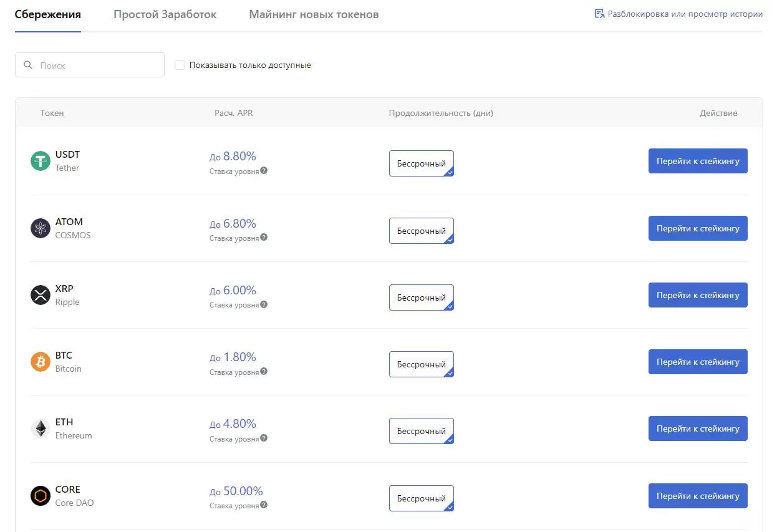
Task: Switch to the "Простой Заработок" tab
Action: tap(165, 14)
